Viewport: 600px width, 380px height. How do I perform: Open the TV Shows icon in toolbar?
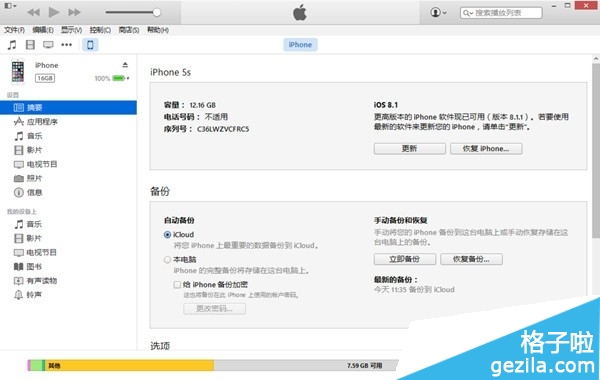(48, 45)
